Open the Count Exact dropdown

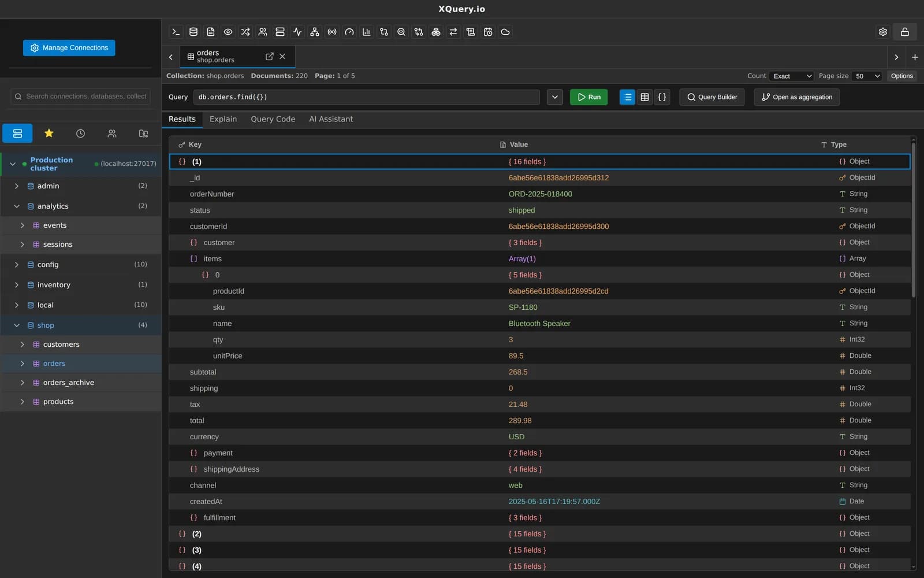pos(792,76)
